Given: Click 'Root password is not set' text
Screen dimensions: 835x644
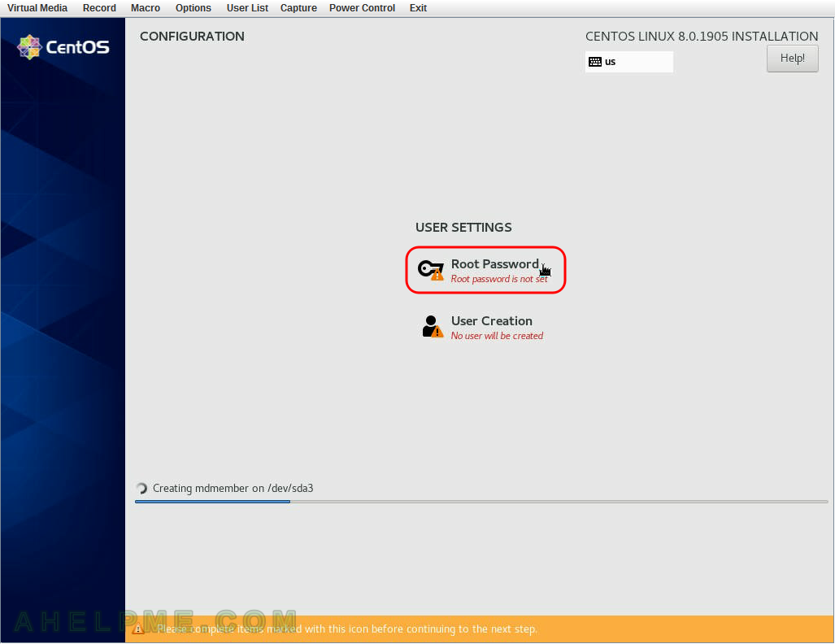Looking at the screenshot, I should pos(499,279).
